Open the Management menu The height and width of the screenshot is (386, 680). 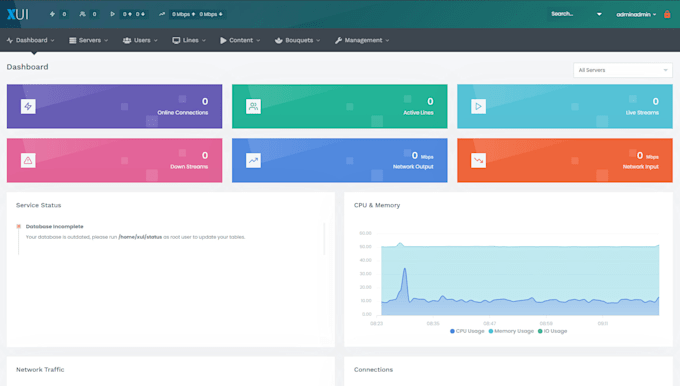coord(362,40)
